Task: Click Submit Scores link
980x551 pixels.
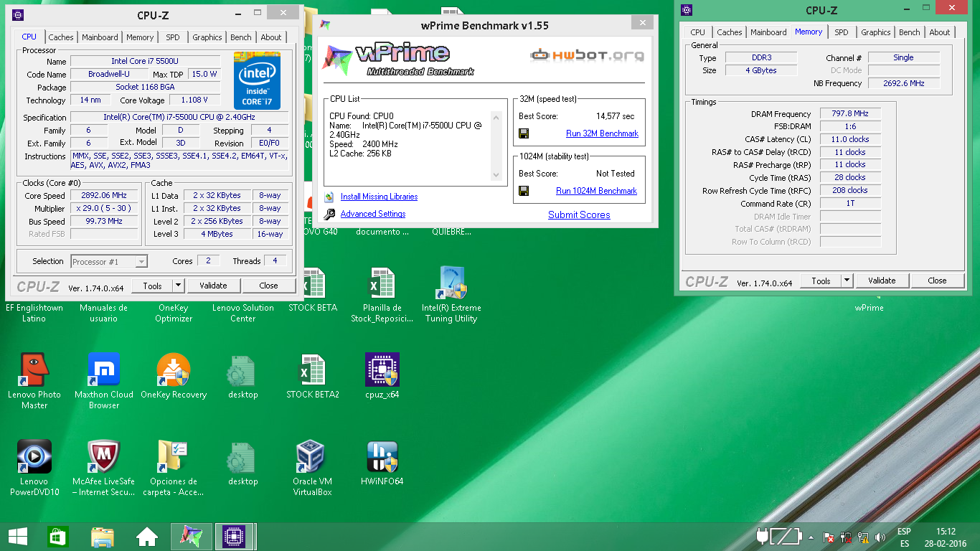Action: coord(579,215)
